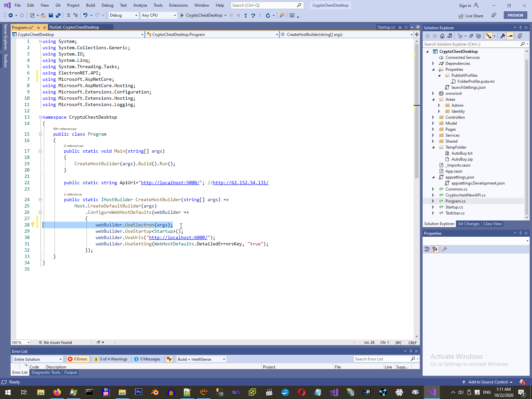The width and height of the screenshot is (532, 399).
Task: Click the http://62.152.54.131/ link in code
Action: pos(240,183)
